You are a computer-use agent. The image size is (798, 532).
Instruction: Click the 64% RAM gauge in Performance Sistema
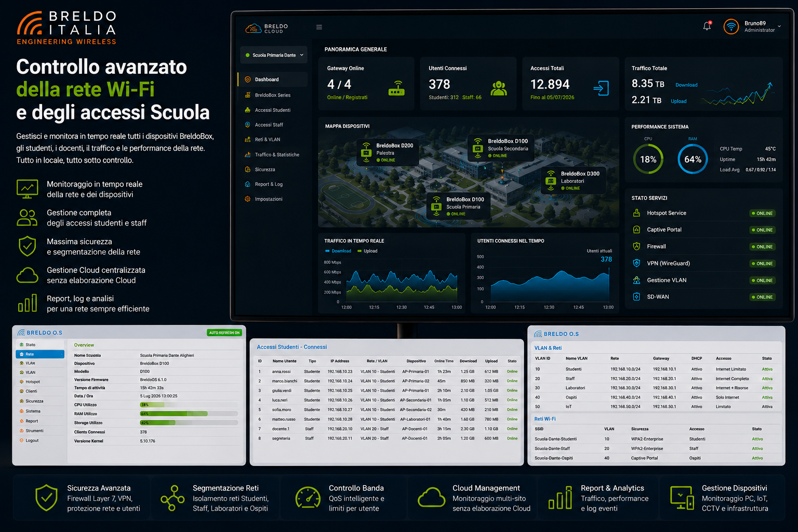(693, 159)
